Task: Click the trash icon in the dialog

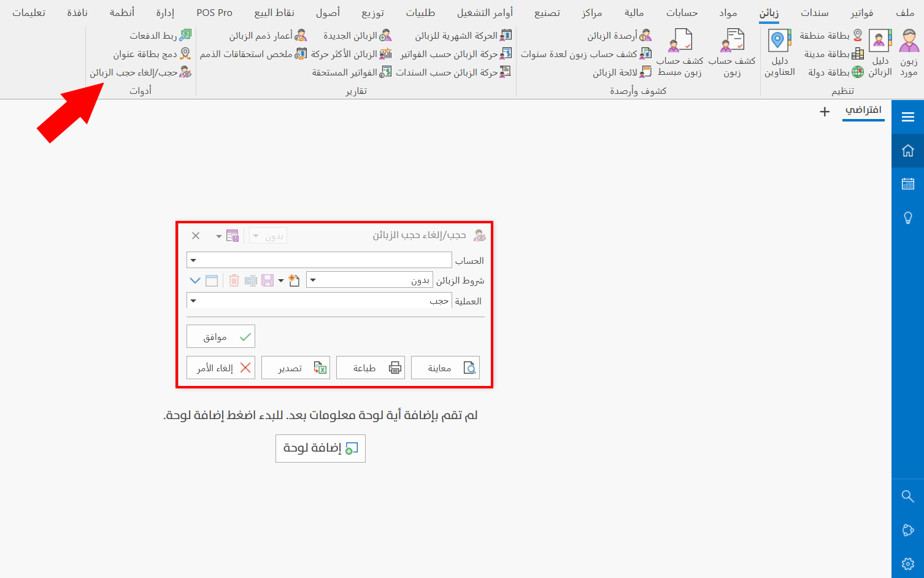Action: coord(233,280)
